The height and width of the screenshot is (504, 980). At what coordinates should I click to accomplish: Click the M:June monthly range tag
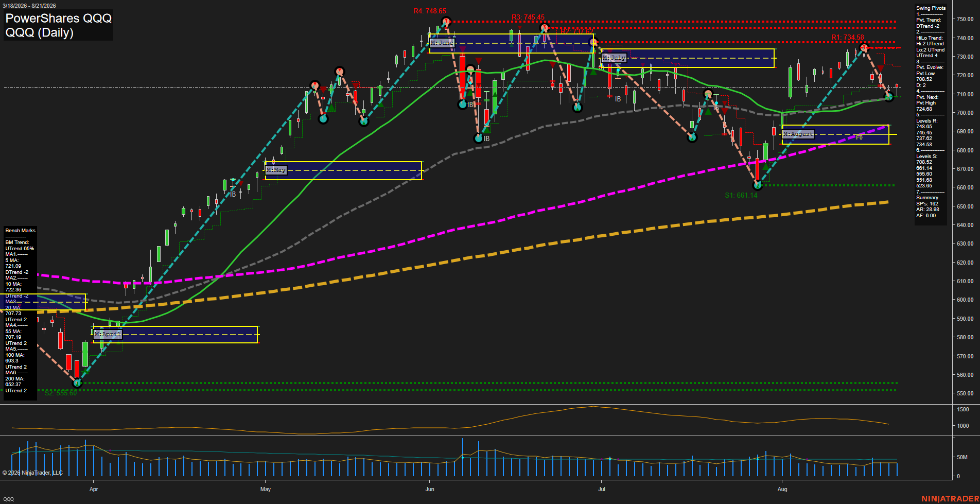coord(442,43)
